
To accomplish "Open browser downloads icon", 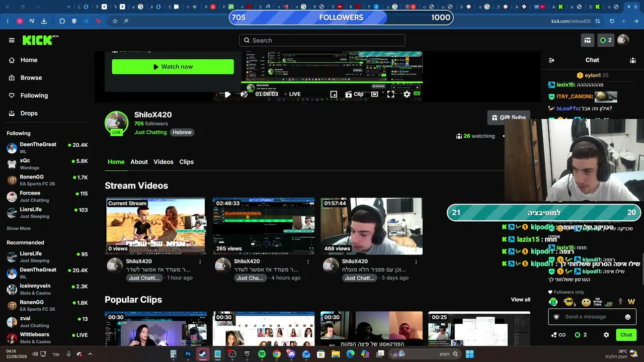I will (44, 21).
